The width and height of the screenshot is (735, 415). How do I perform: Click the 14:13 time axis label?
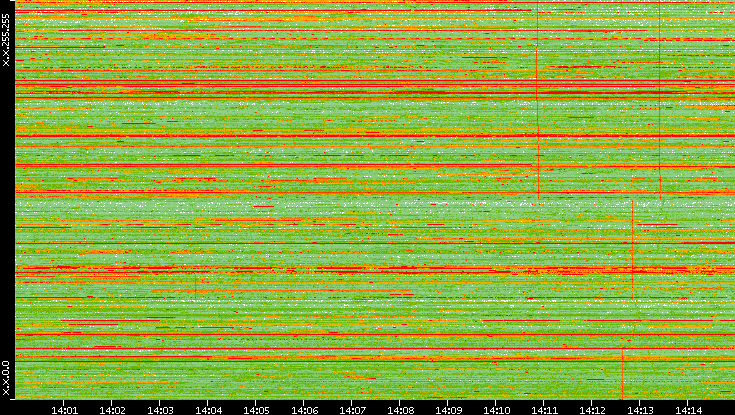point(640,410)
